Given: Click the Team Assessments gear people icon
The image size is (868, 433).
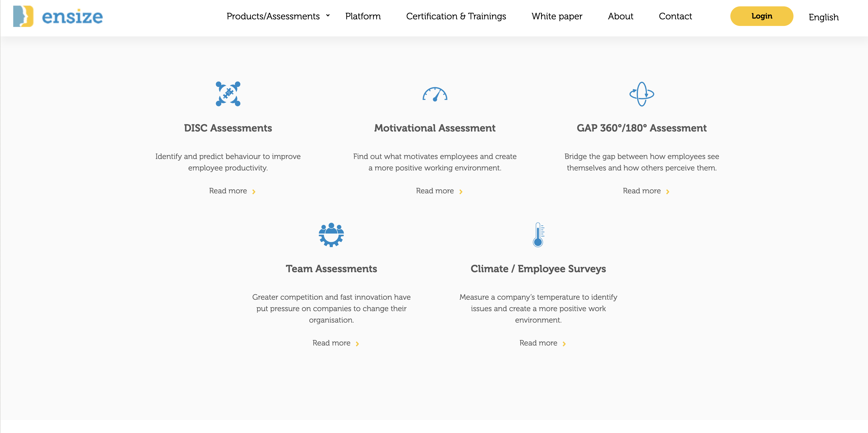Looking at the screenshot, I should point(331,235).
